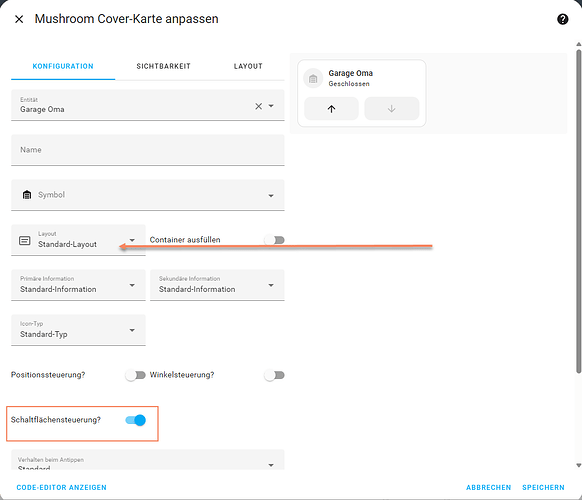Open the cover with the up arrow button

331,109
